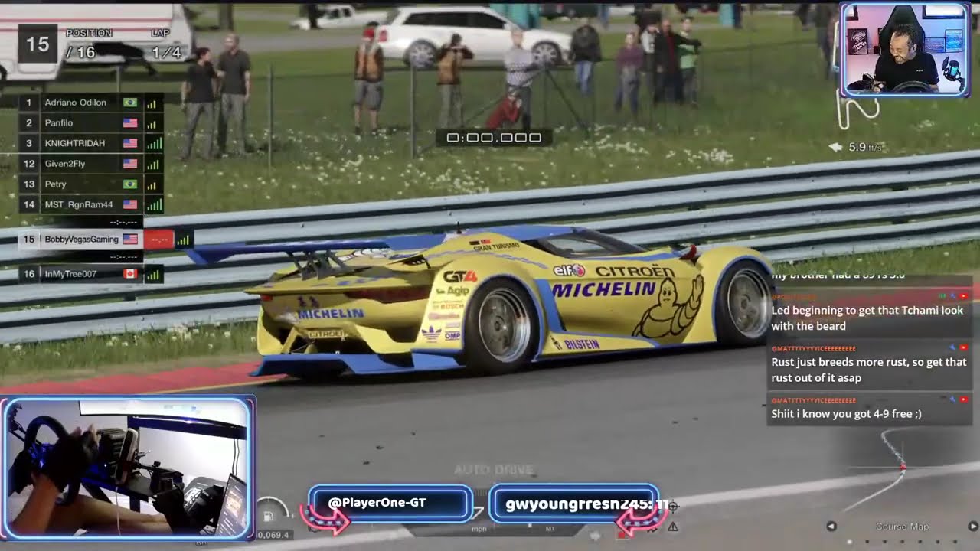Click the wind direction arrow icon
980x551 pixels.
click(836, 147)
